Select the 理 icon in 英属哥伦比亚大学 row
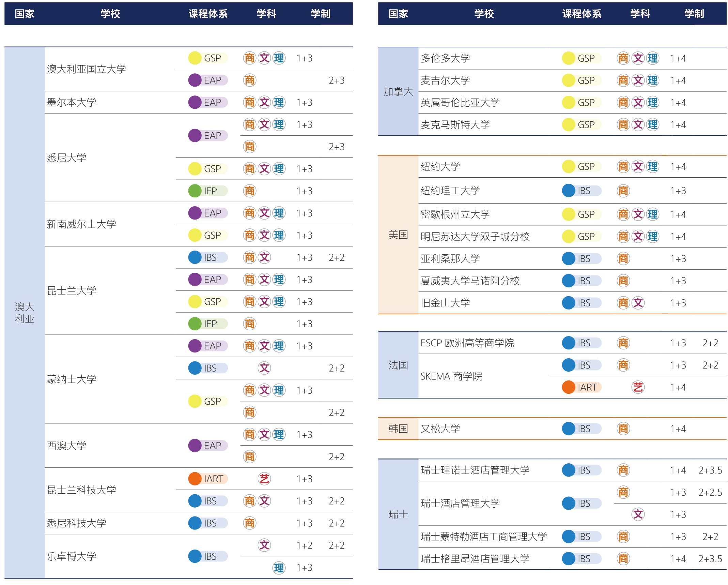The width and height of the screenshot is (728, 585). (x=653, y=103)
